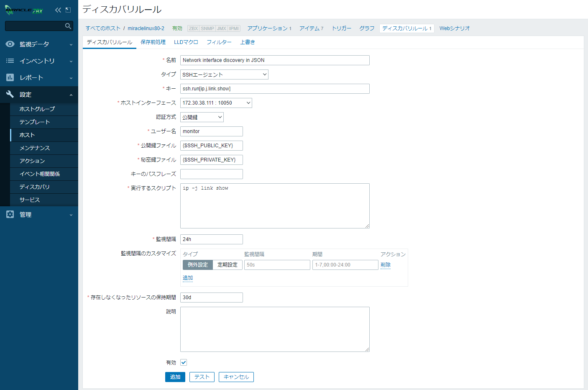The height and width of the screenshot is (390, 588).
Task: Click the インベントリ list icon
Action: click(10, 61)
